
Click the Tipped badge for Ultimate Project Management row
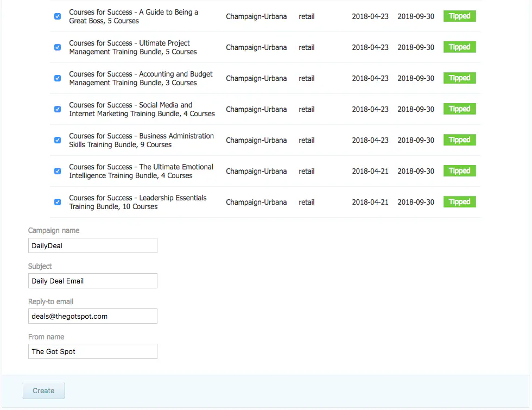(x=459, y=47)
